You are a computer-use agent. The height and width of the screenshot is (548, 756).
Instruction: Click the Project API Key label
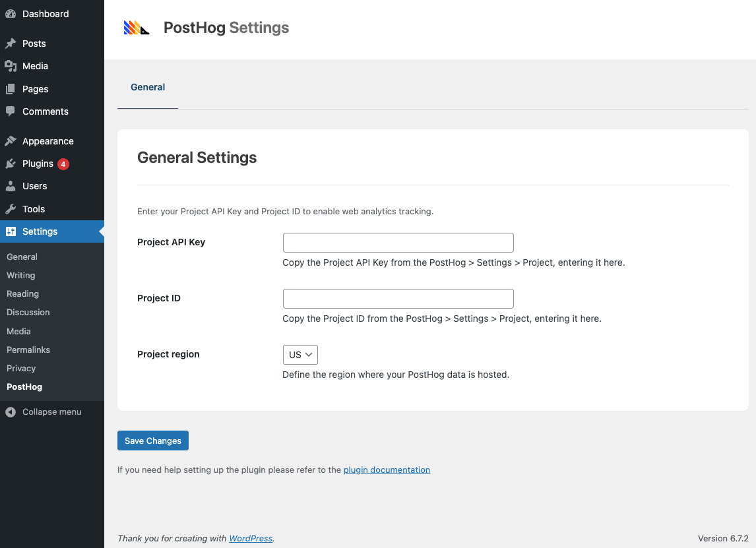coord(171,243)
